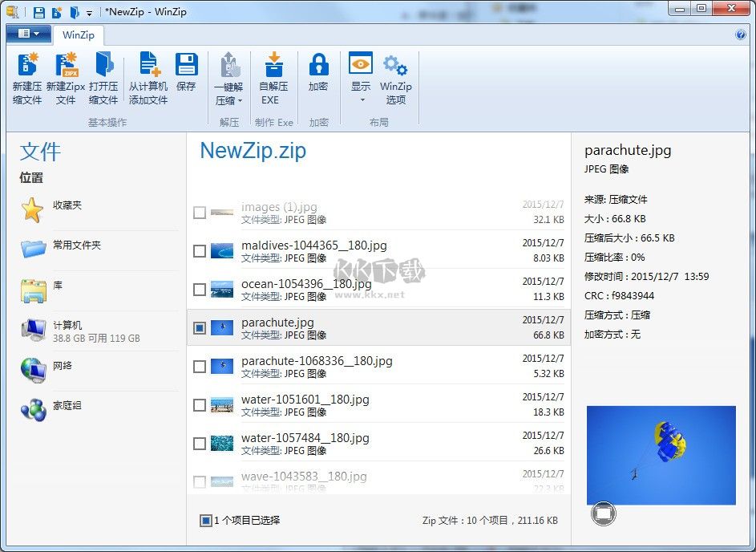Select 家庭组 icon in sidebar
This screenshot has width=756, height=552.
pyautogui.click(x=33, y=410)
